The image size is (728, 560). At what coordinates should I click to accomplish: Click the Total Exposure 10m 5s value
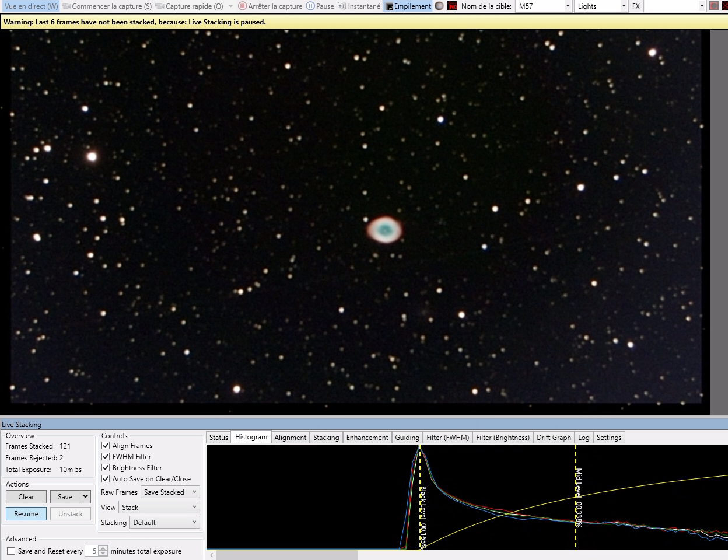coord(71,470)
